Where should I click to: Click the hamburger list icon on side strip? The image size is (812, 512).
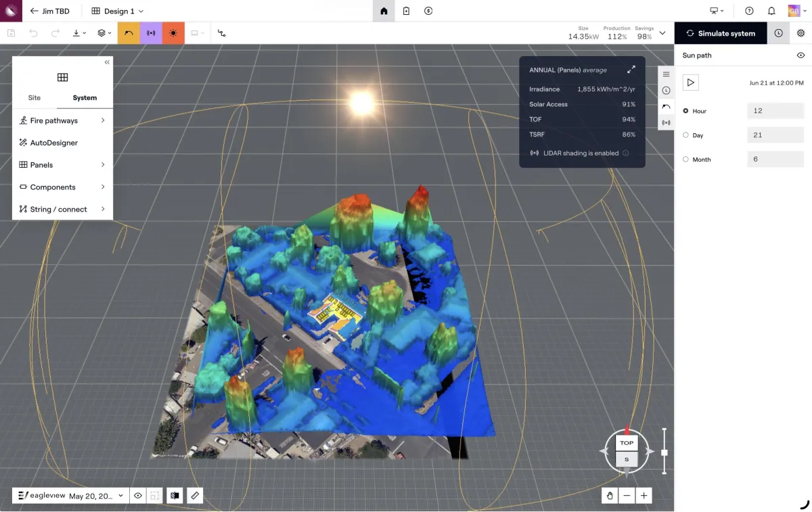pyautogui.click(x=666, y=74)
